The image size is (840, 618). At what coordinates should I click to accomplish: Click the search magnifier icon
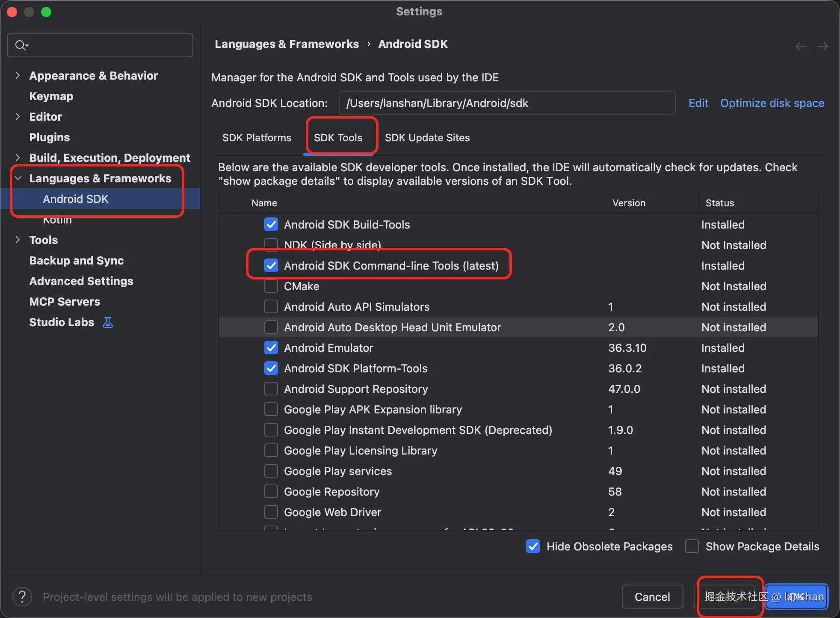pyautogui.click(x=21, y=45)
